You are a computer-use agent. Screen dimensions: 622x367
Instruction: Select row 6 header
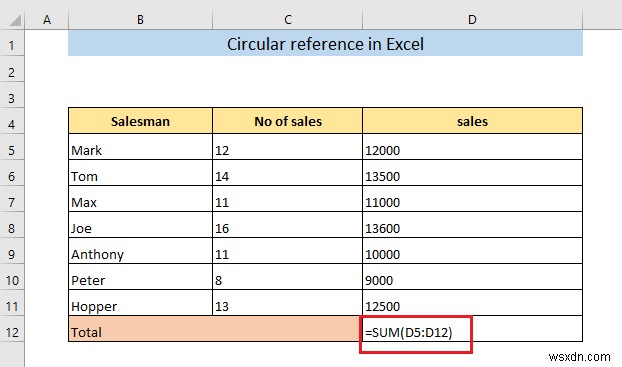click(x=12, y=173)
